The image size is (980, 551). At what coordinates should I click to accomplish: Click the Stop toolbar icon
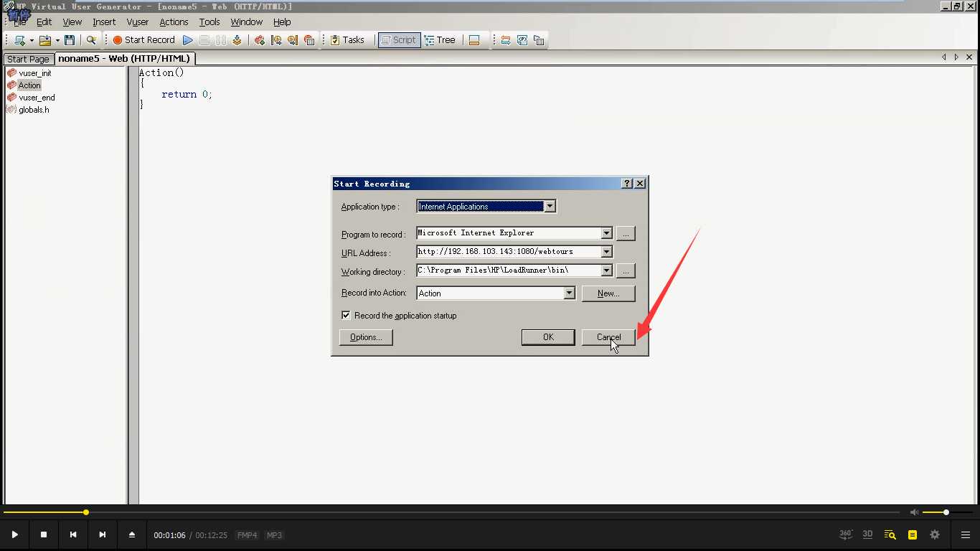click(204, 40)
